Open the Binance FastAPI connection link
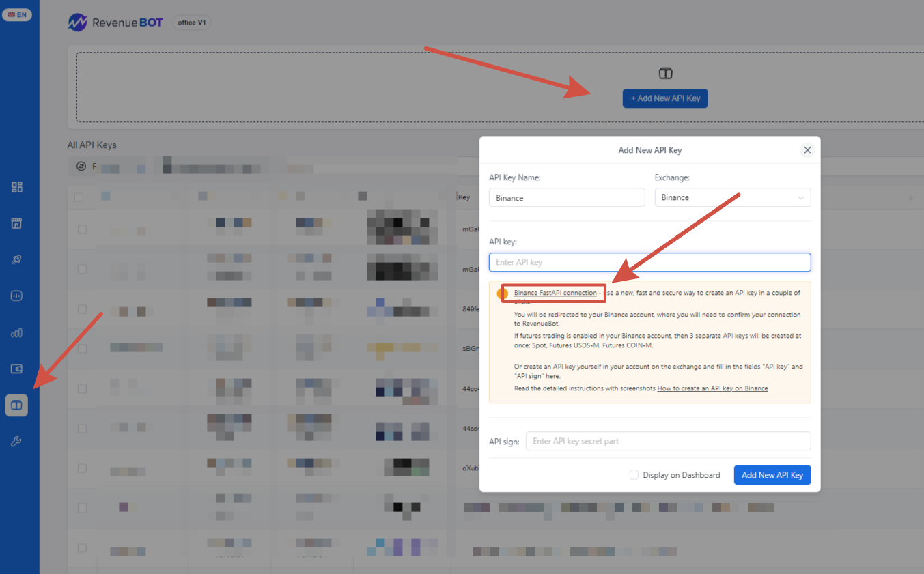The image size is (924, 574). coord(555,293)
